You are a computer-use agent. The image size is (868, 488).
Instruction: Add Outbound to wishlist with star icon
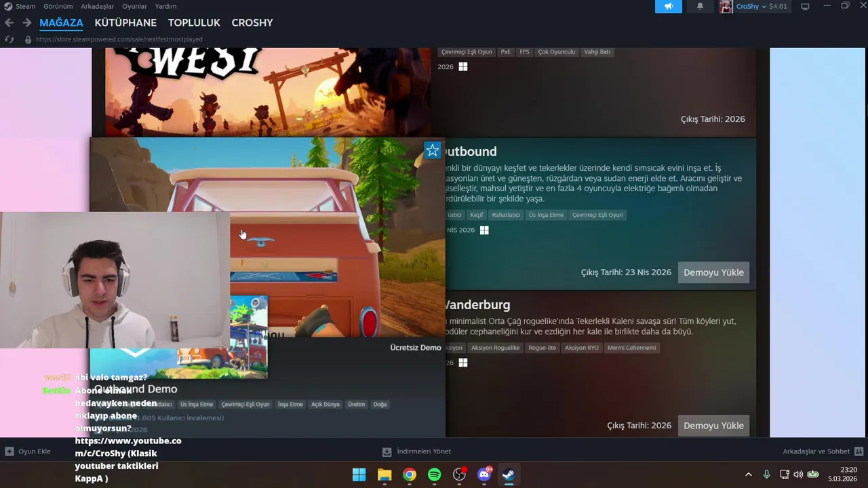pyautogui.click(x=433, y=150)
